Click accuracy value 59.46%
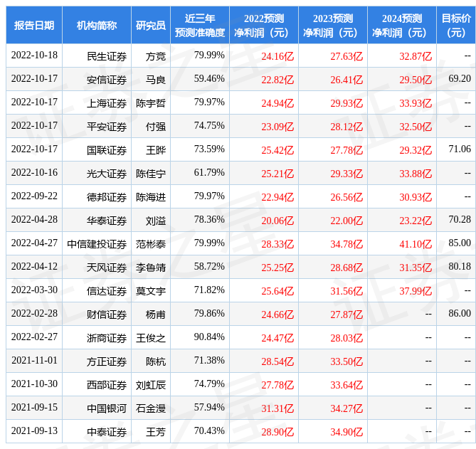476x449 pixels. (209, 78)
